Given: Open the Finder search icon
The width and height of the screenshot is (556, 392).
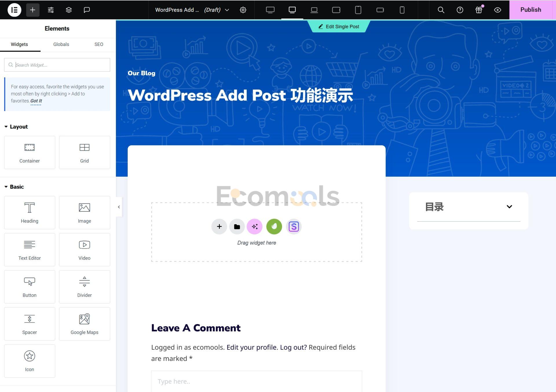Looking at the screenshot, I should [x=441, y=10].
